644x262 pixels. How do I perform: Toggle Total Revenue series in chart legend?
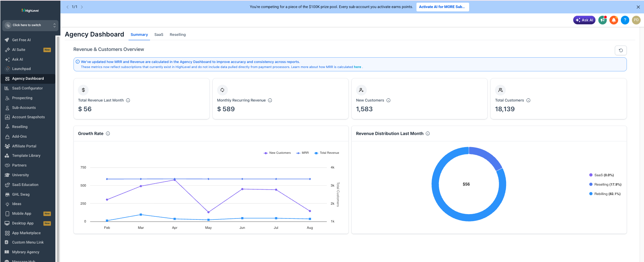(327, 153)
